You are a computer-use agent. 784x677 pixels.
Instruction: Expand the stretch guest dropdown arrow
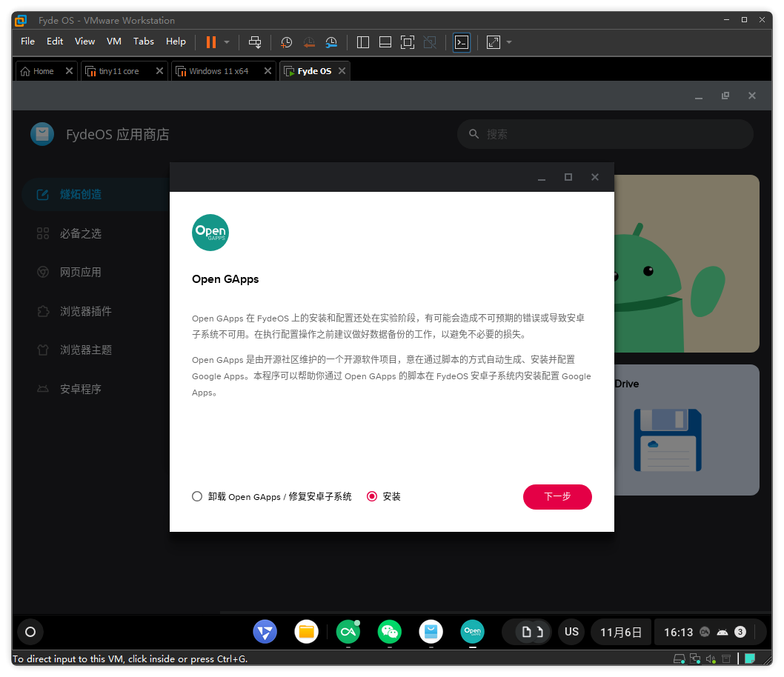[509, 42]
